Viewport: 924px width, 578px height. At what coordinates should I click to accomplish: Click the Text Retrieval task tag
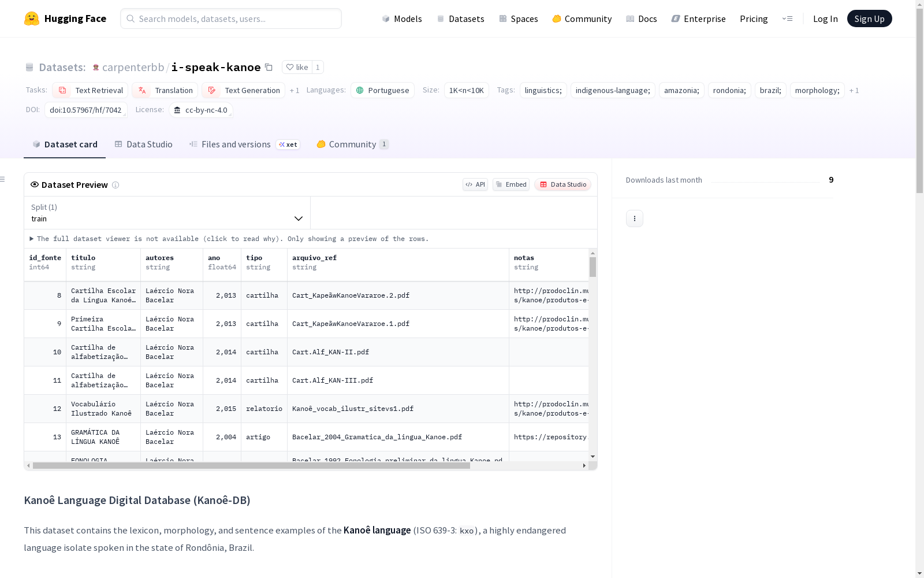click(90, 90)
